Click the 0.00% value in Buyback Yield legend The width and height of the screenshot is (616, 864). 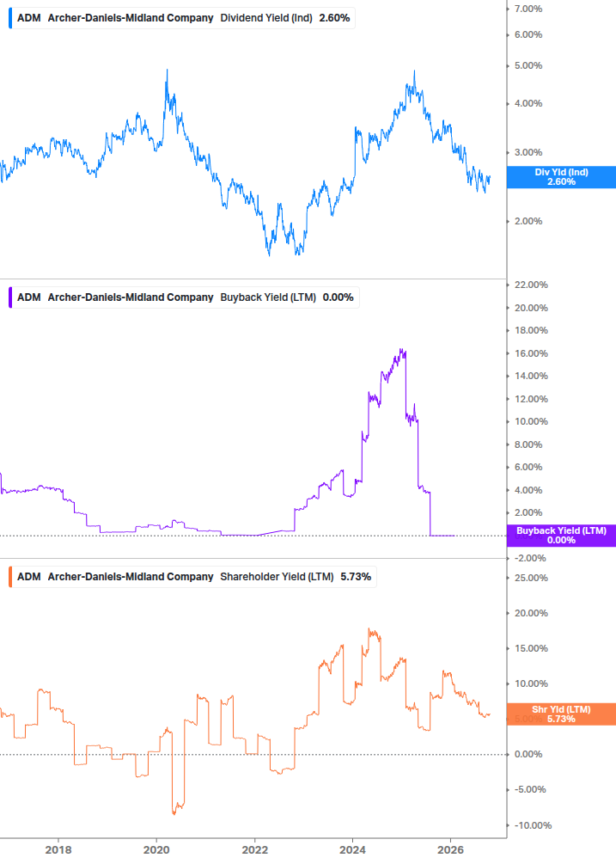coord(338,297)
